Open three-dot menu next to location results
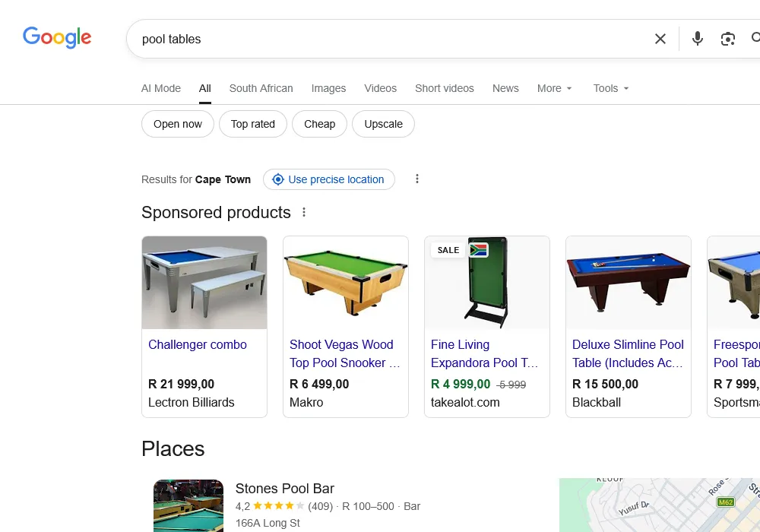The height and width of the screenshot is (532, 760). (416, 179)
